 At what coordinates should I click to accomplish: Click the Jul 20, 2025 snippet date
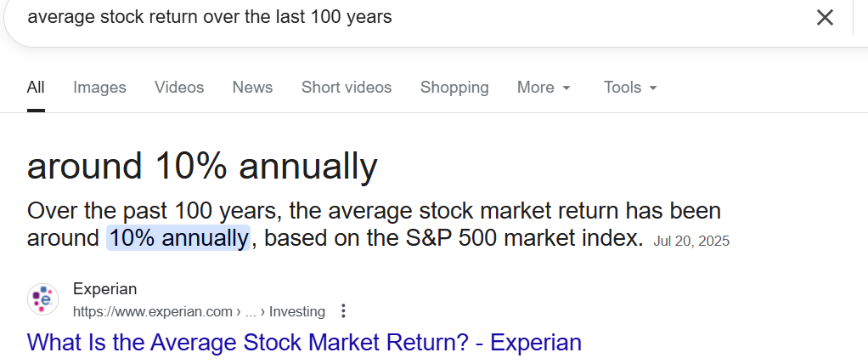click(x=691, y=241)
